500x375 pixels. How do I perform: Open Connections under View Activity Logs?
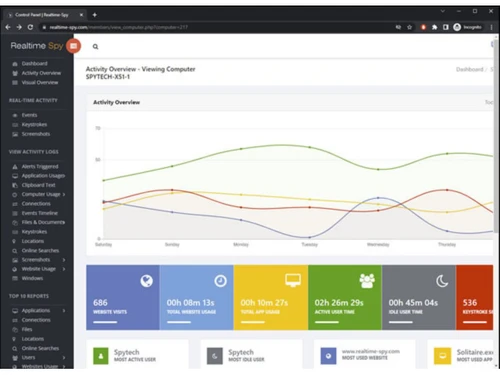coord(36,204)
